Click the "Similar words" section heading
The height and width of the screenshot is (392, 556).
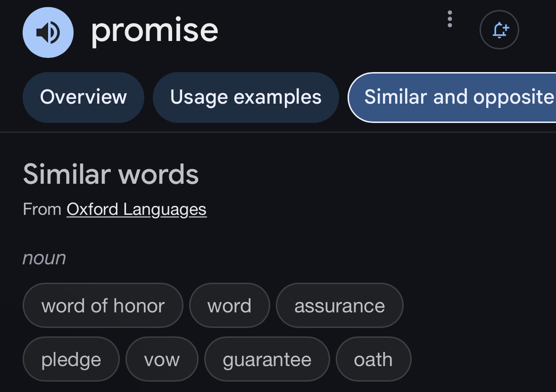click(111, 174)
